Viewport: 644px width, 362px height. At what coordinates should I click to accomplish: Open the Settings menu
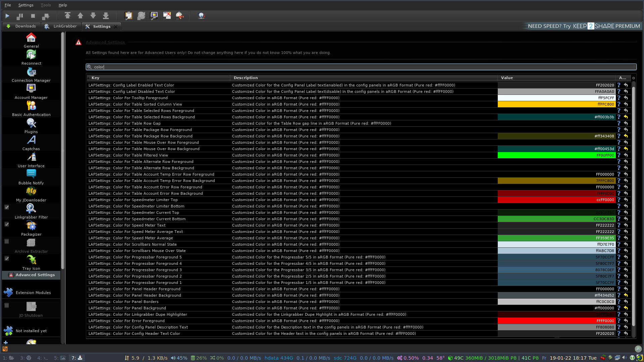point(26,5)
